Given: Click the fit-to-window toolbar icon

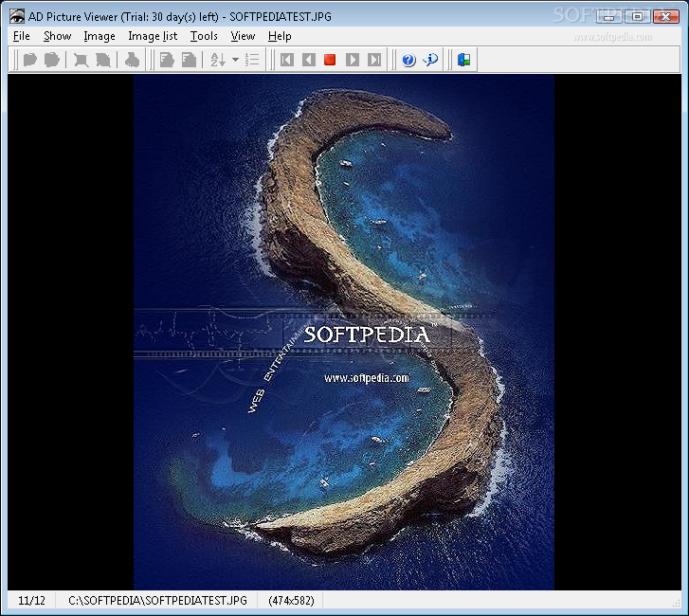Looking at the screenshot, I should click(x=81, y=60).
